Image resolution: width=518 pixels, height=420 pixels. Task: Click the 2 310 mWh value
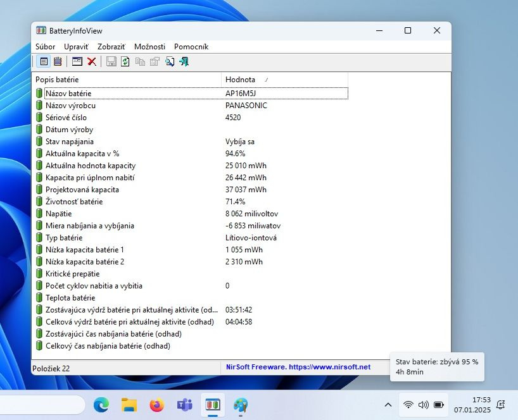(244, 262)
